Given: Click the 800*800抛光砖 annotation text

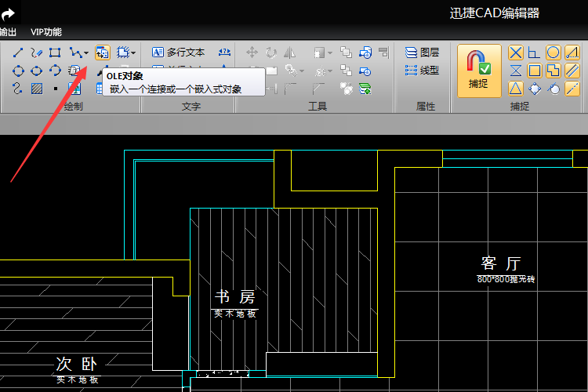Looking at the screenshot, I should (506, 279).
